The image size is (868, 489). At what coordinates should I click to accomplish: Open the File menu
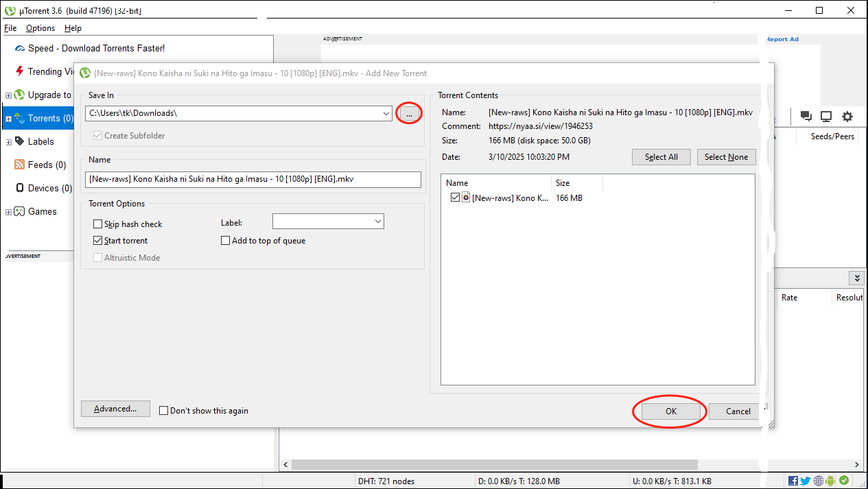[x=10, y=28]
